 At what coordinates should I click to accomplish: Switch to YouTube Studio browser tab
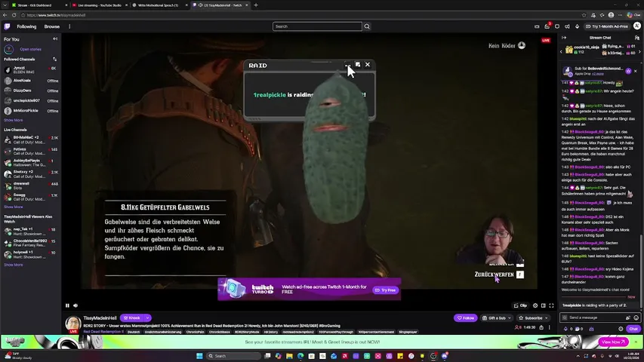pos(100,5)
